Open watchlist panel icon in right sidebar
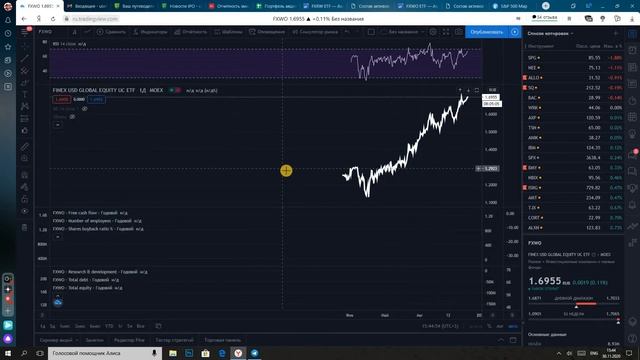This screenshot has width=640, height=360. [632, 34]
